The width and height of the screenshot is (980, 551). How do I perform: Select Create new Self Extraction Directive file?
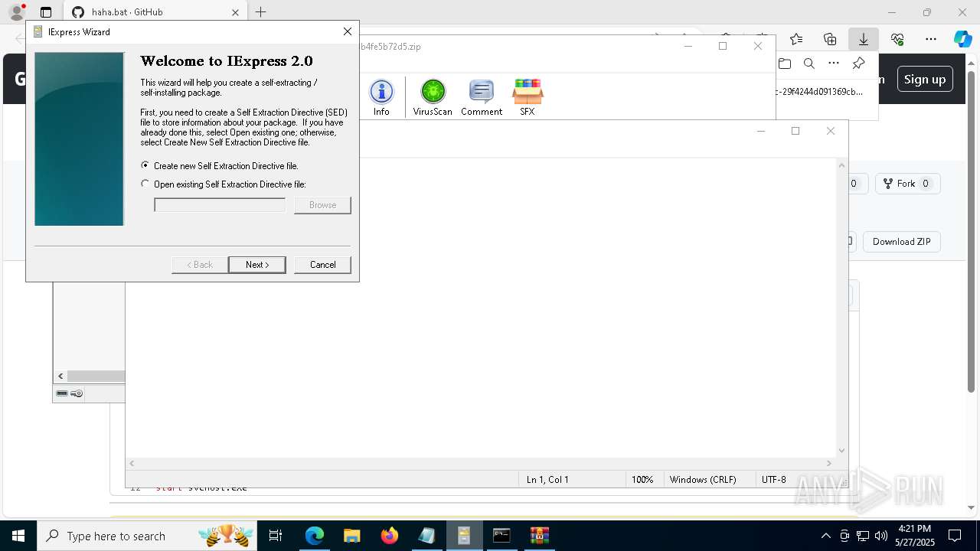coord(220,166)
